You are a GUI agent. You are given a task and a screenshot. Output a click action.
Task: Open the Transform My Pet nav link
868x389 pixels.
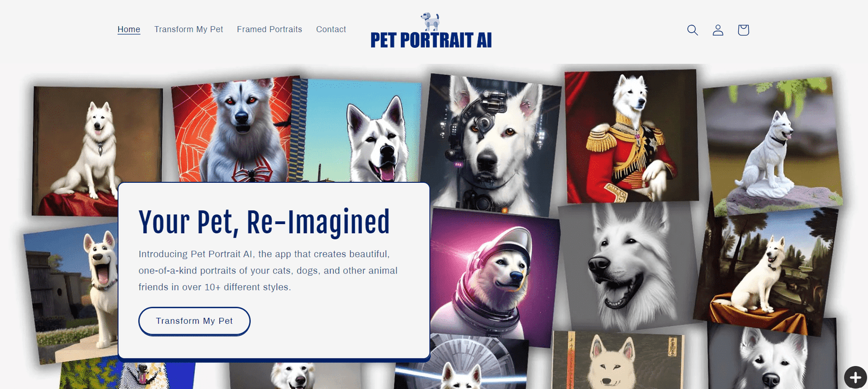[x=188, y=29]
